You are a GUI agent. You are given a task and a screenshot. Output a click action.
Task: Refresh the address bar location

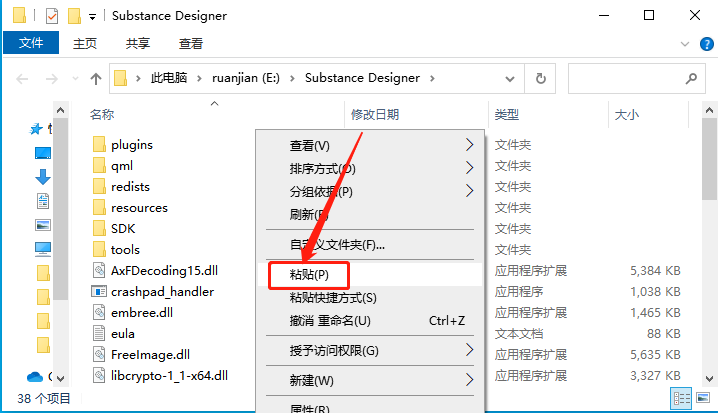(x=540, y=79)
